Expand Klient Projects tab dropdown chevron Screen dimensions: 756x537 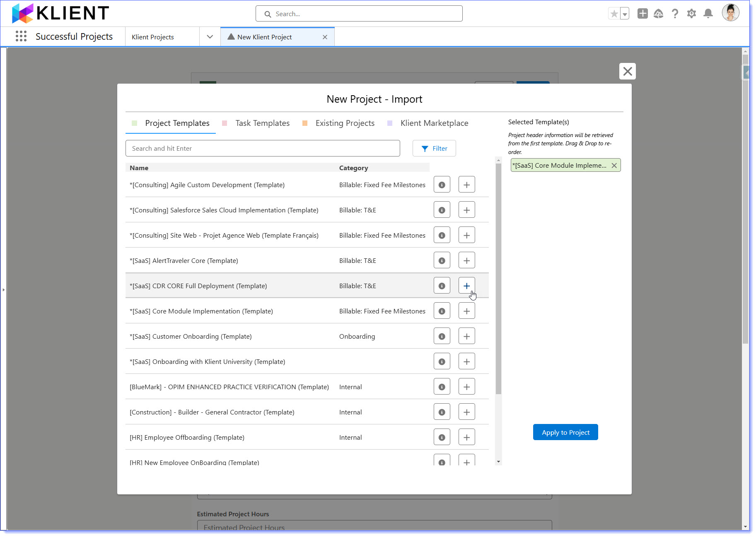pyautogui.click(x=210, y=37)
